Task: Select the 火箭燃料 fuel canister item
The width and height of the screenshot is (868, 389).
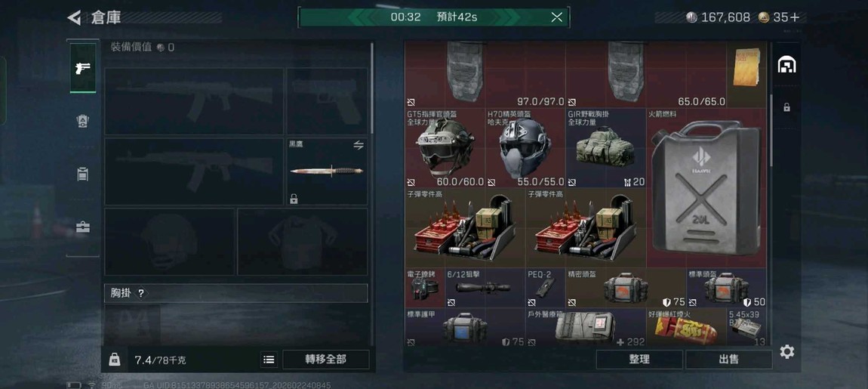Action: [x=706, y=188]
